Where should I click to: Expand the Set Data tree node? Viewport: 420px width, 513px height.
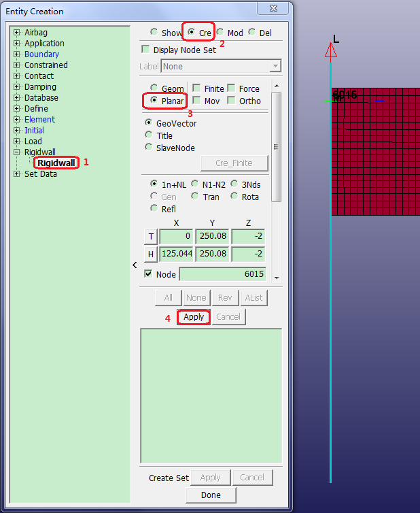16,174
